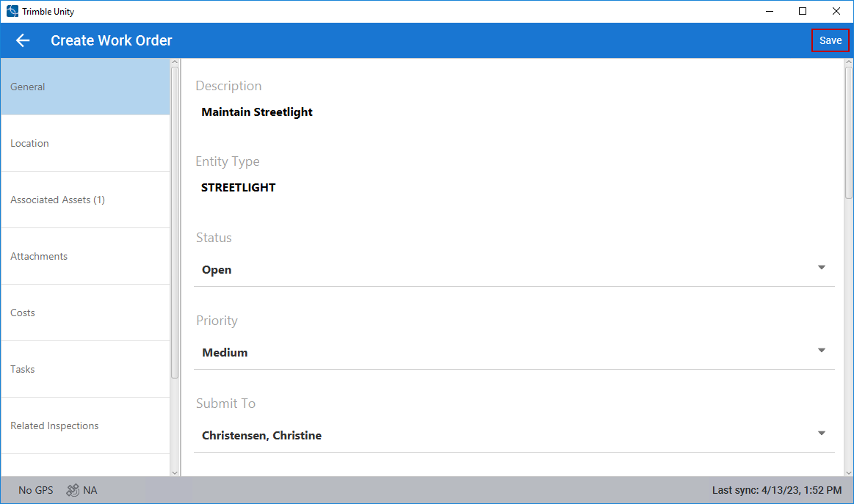
Task: Open the Priority dropdown set to Medium
Action: tap(513, 352)
